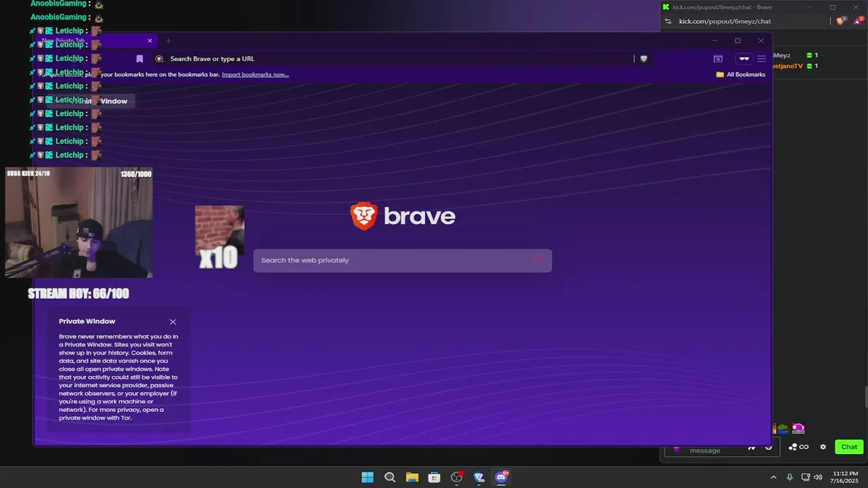Open the clock showing 11:12 PM
The width and height of the screenshot is (868, 488).
[x=845, y=477]
